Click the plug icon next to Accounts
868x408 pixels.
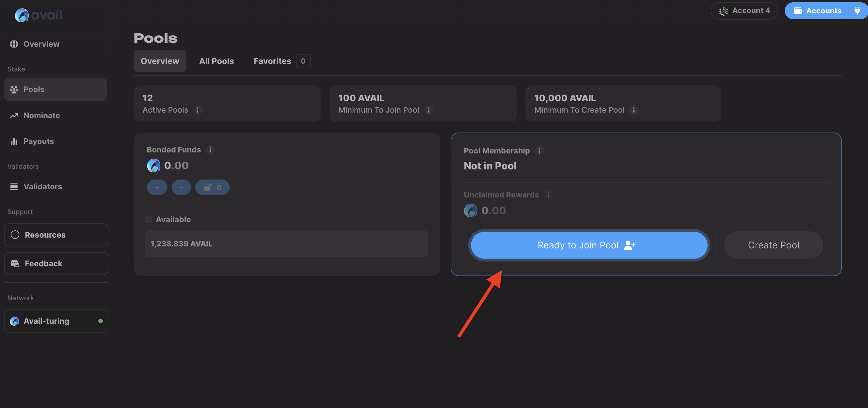click(857, 11)
